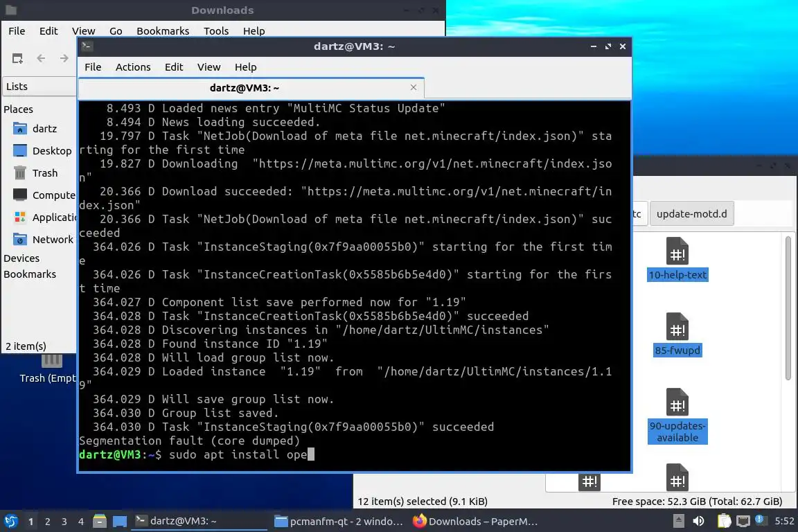This screenshot has width=798, height=532.
Task: Expand the Bookmarks section in sidebar
Action: [x=30, y=274]
